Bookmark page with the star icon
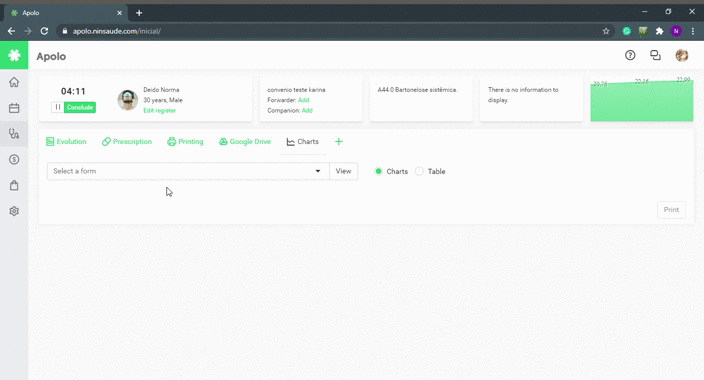This screenshot has height=380, width=704. click(x=606, y=31)
